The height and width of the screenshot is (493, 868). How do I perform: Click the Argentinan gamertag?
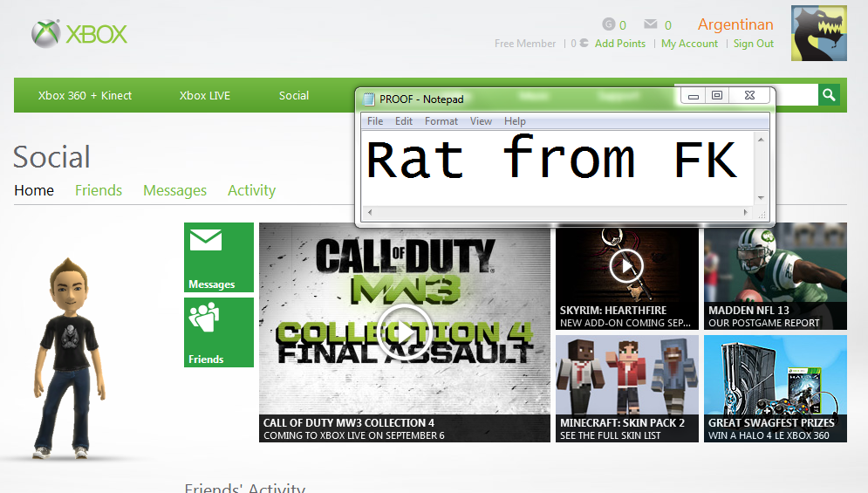click(x=735, y=24)
